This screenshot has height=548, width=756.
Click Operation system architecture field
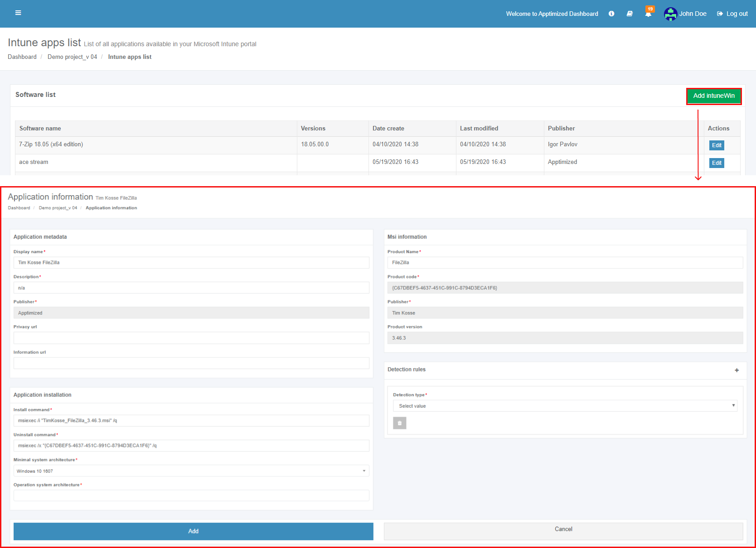point(191,495)
